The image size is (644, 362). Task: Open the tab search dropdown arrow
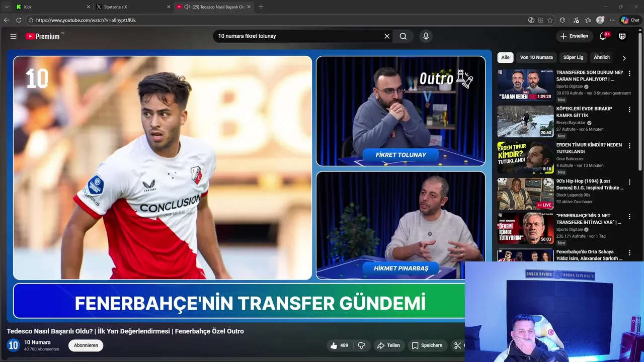pos(7,7)
